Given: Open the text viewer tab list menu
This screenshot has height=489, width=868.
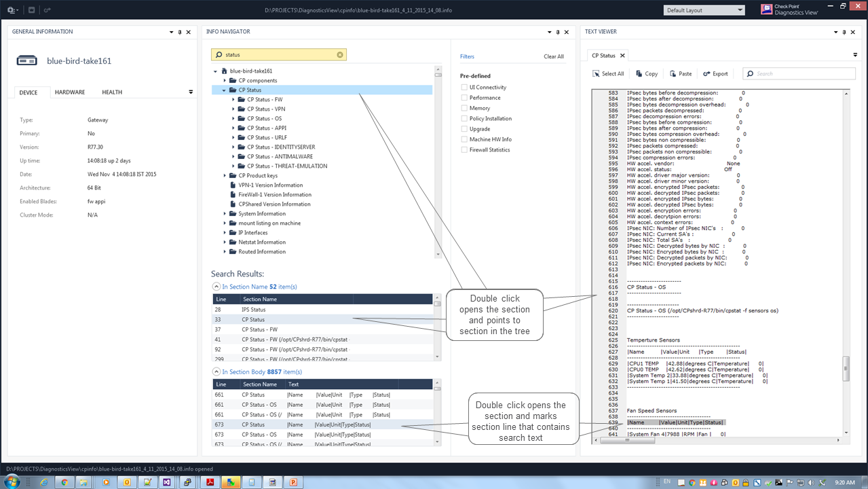Looking at the screenshot, I should tap(855, 56).
